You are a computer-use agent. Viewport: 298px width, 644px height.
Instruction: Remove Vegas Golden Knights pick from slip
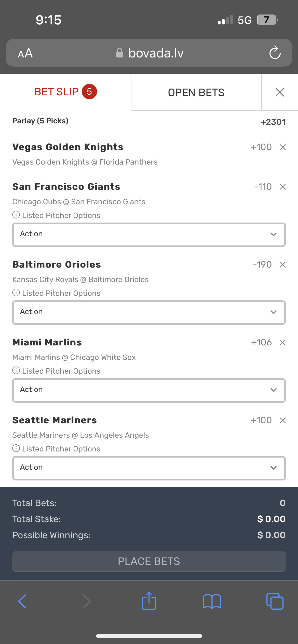click(x=282, y=147)
